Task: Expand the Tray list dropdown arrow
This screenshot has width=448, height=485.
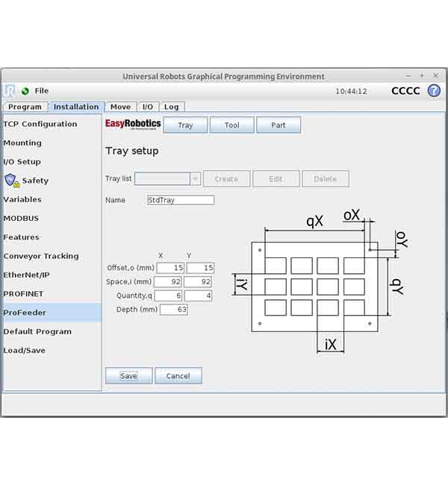Action: click(195, 179)
